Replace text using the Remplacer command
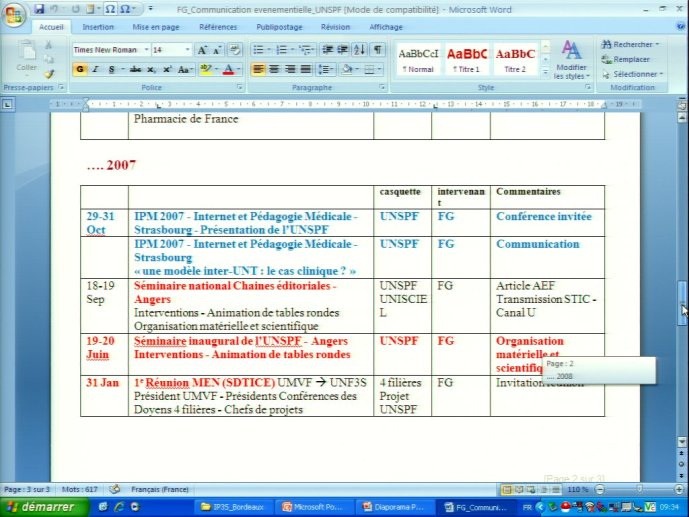 tap(625, 59)
